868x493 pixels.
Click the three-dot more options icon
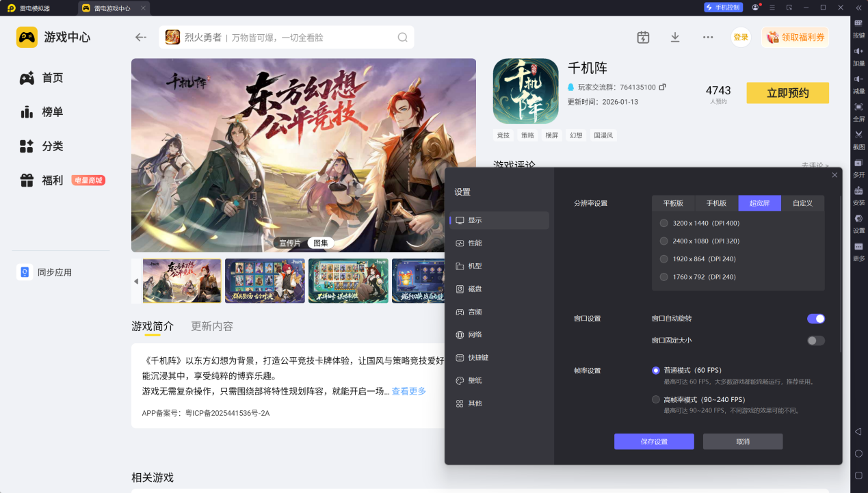coord(708,37)
